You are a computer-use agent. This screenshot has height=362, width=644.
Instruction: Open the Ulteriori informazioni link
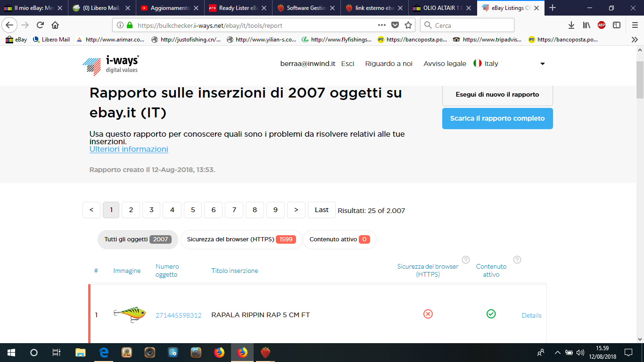[129, 149]
